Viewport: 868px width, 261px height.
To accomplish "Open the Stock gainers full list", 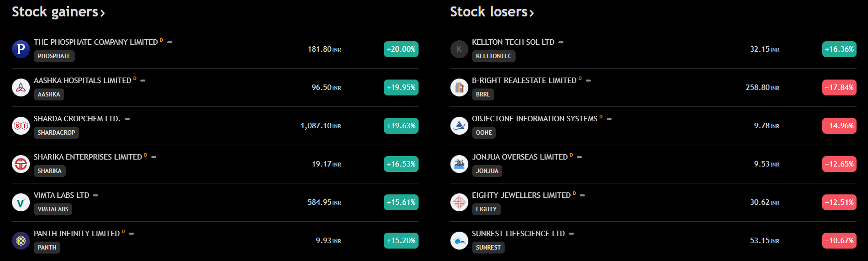I will [x=58, y=12].
